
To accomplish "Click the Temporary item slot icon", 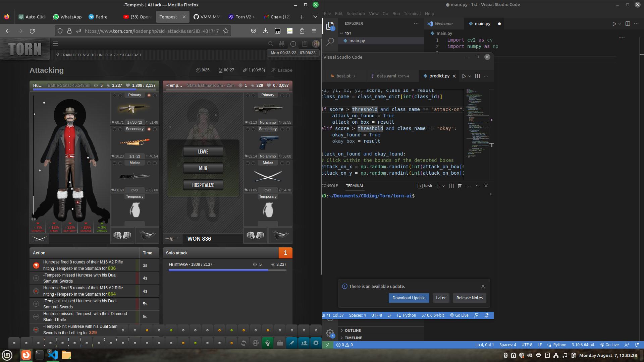I will [135, 210].
